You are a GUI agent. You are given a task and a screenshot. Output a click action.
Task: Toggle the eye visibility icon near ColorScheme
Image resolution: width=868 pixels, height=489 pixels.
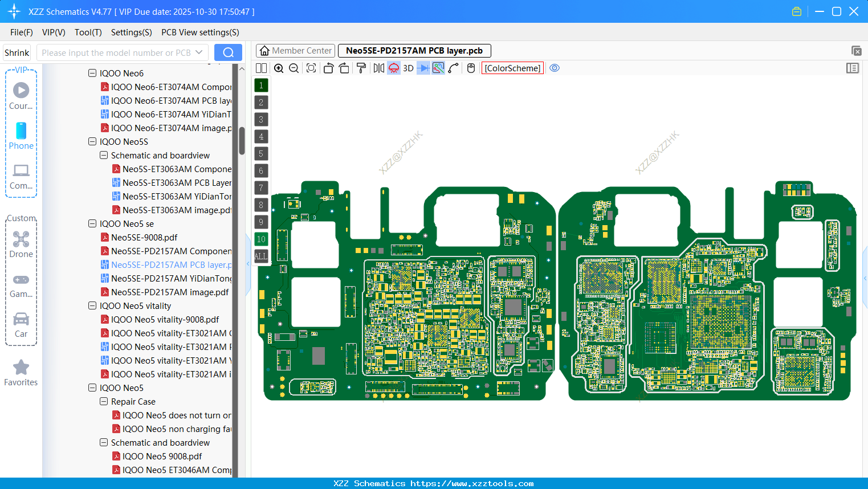coord(555,67)
